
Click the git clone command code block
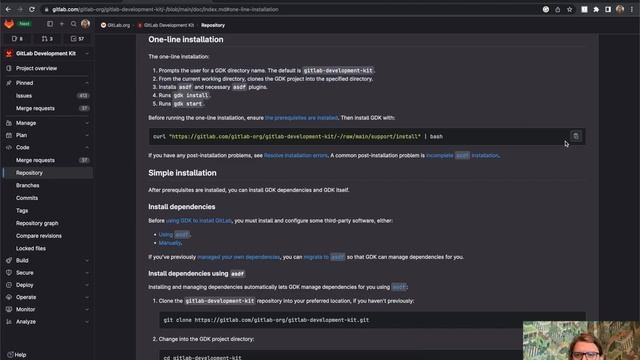372,320
